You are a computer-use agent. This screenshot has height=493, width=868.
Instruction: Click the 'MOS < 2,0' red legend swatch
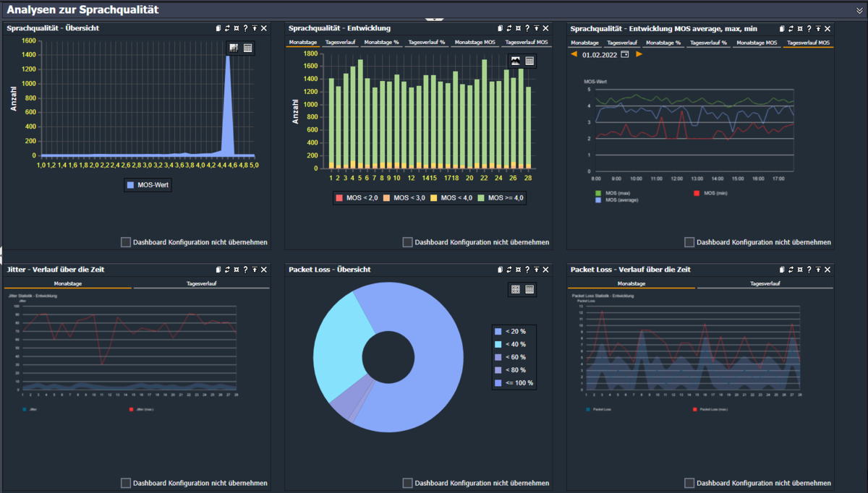[339, 198]
